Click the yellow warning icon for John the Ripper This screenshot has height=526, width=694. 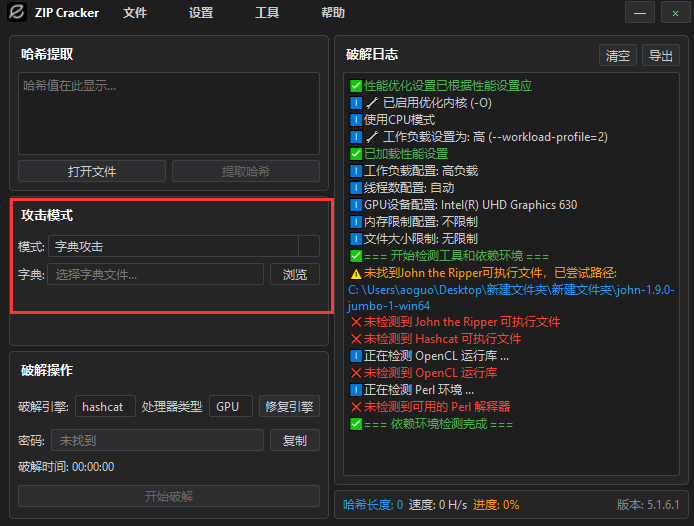pyautogui.click(x=356, y=273)
